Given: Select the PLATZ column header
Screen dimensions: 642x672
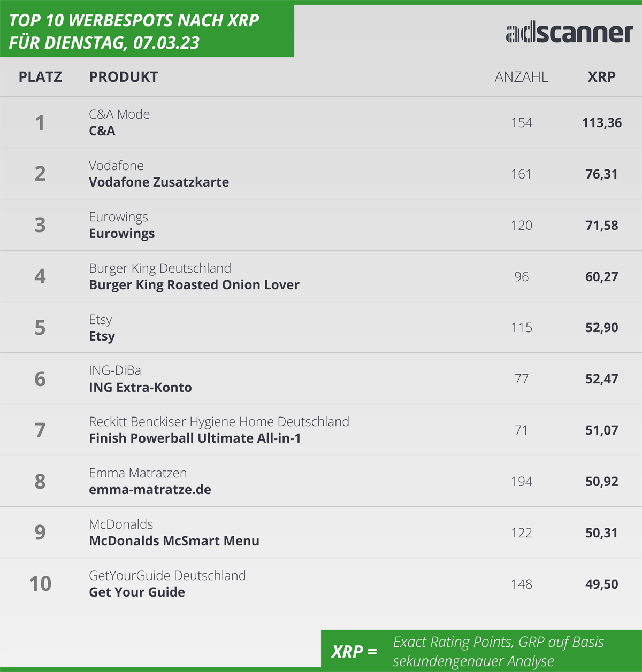Looking at the screenshot, I should tap(40, 77).
